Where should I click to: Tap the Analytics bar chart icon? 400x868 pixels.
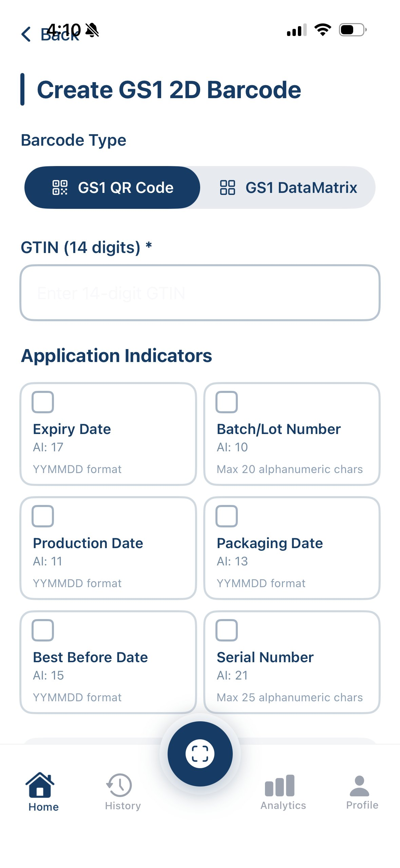pyautogui.click(x=280, y=785)
